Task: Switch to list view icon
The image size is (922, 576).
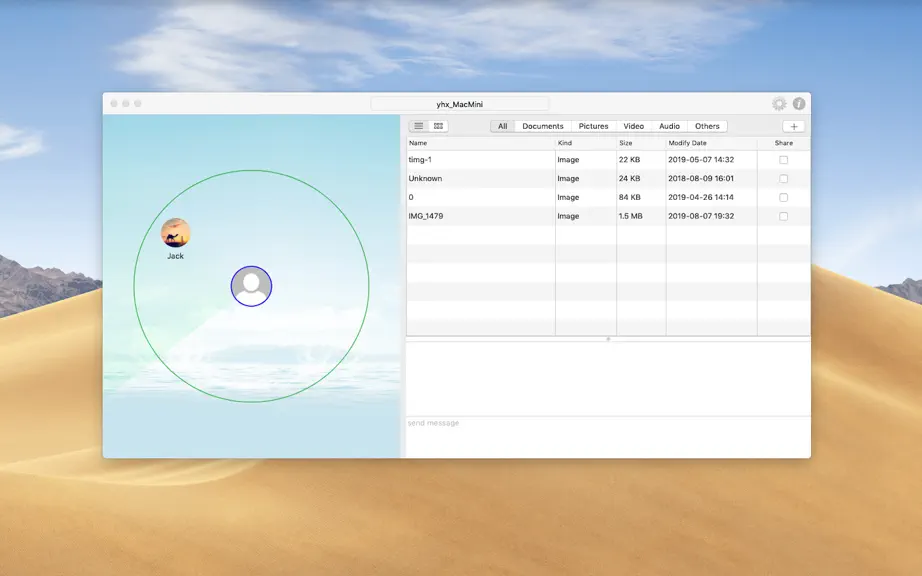Action: click(419, 126)
